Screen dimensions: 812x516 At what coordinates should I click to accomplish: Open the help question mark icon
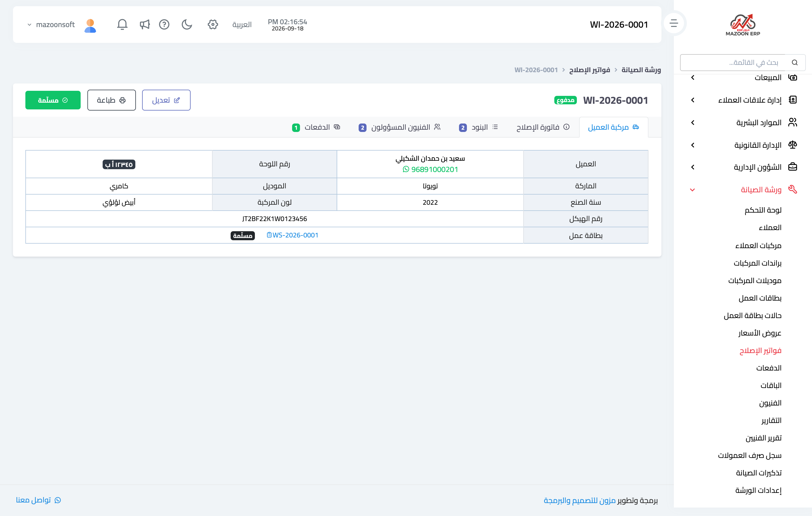point(164,24)
